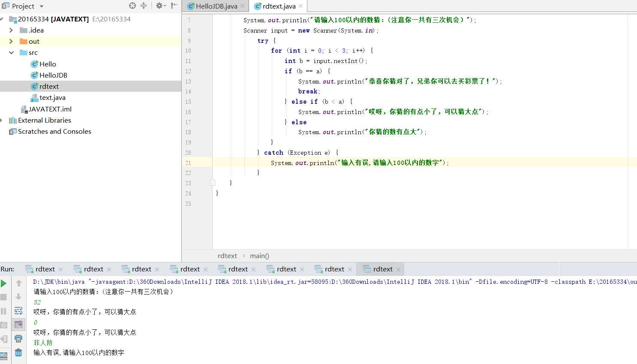Click the External Libraries bars icon
This screenshot has width=637, height=364.
click(13, 120)
